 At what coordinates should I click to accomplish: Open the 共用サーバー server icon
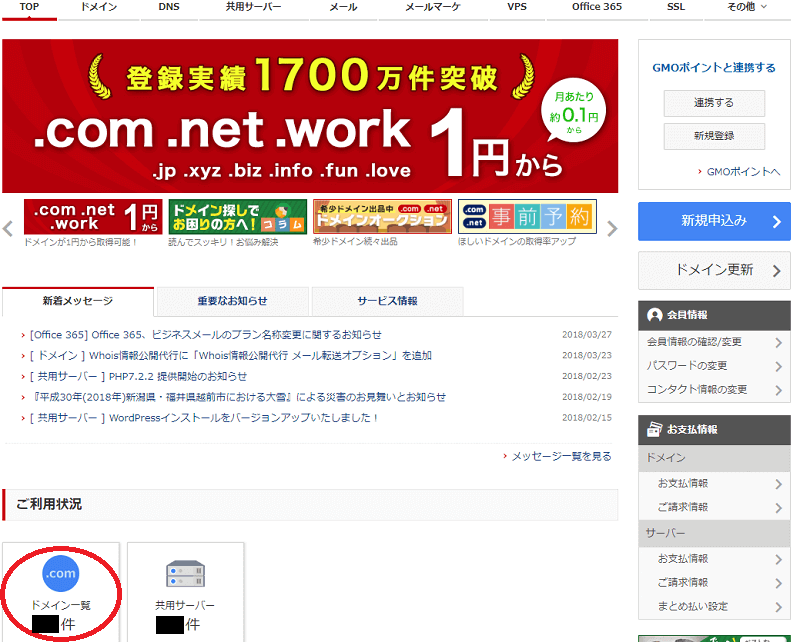click(x=185, y=574)
